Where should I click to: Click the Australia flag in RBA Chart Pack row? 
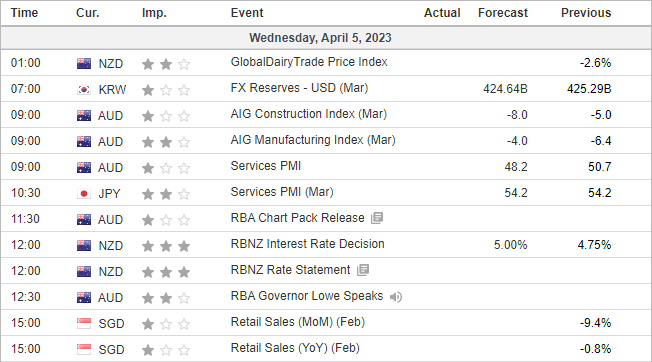[84, 220]
